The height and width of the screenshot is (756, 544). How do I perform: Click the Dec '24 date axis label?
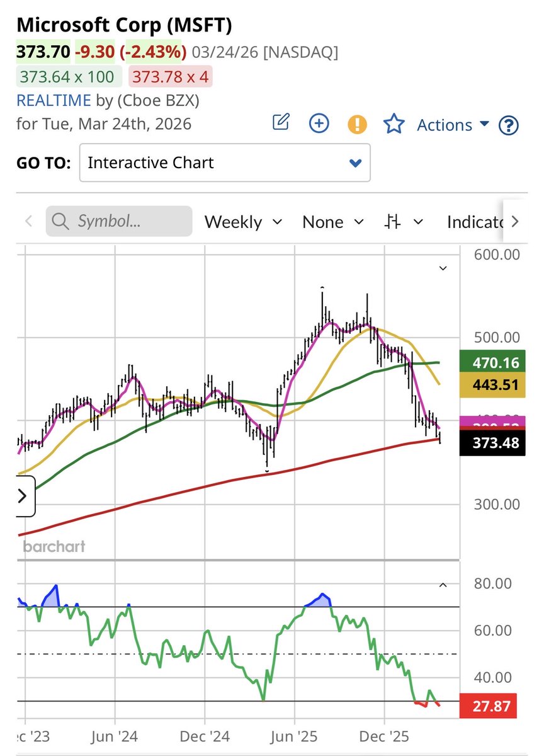(x=205, y=735)
